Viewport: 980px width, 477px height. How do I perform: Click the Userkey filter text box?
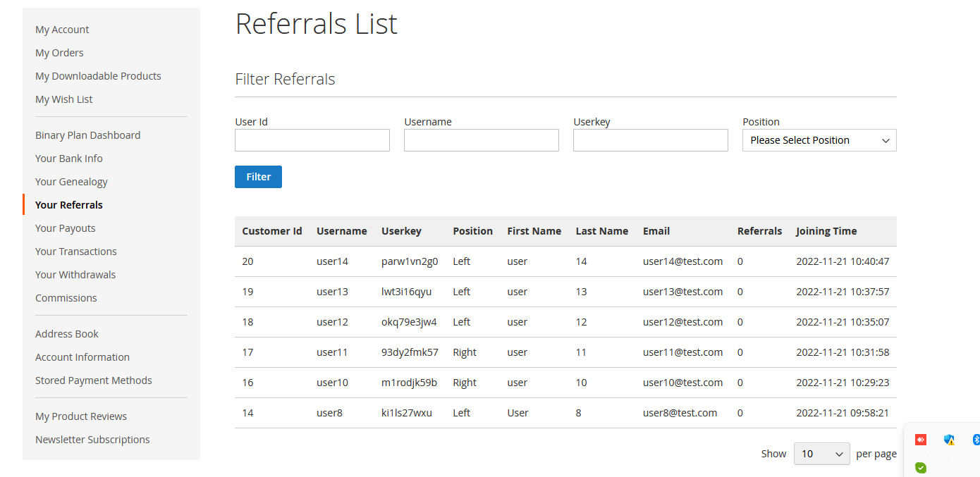[x=650, y=140]
